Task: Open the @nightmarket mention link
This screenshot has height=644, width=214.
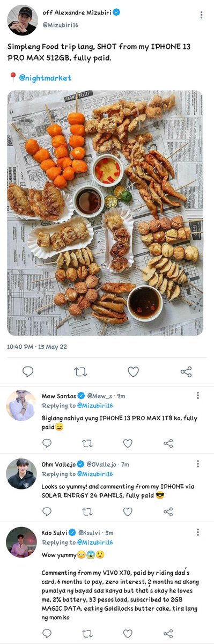Action: click(x=45, y=78)
